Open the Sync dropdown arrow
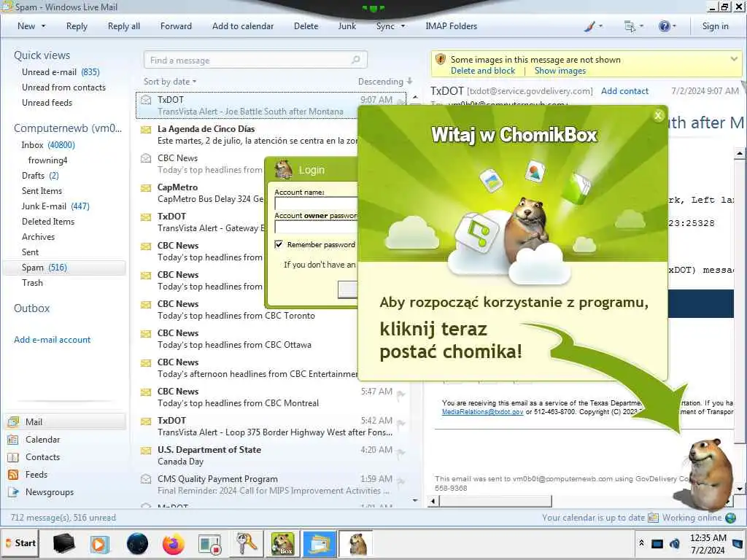Screen dimensions: 747x560 tap(403, 27)
